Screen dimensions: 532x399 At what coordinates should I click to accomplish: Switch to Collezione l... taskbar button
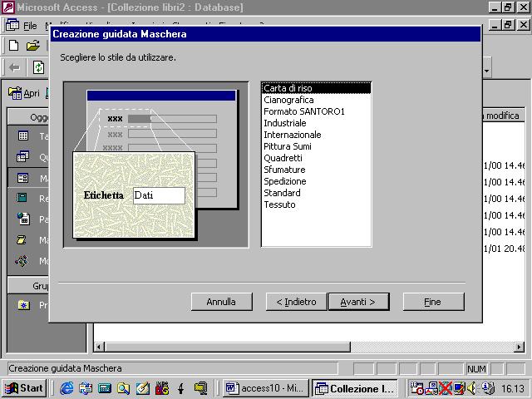click(x=355, y=388)
